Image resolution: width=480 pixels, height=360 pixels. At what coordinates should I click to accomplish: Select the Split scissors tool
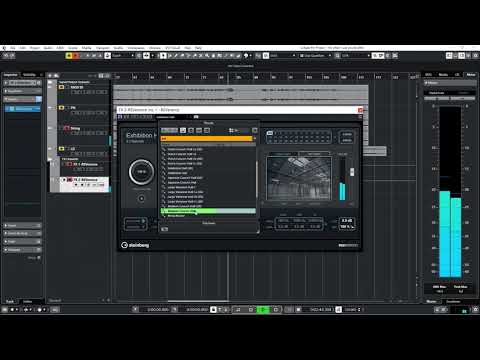(x=189, y=56)
